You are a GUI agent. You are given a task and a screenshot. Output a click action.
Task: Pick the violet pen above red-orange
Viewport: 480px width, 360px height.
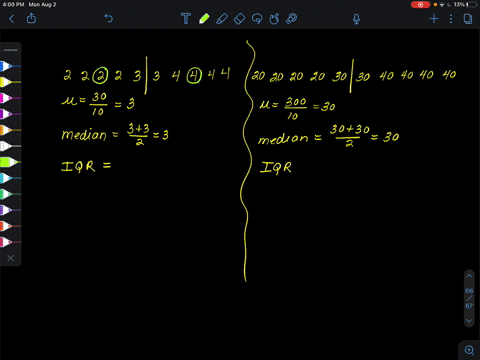point(10,210)
